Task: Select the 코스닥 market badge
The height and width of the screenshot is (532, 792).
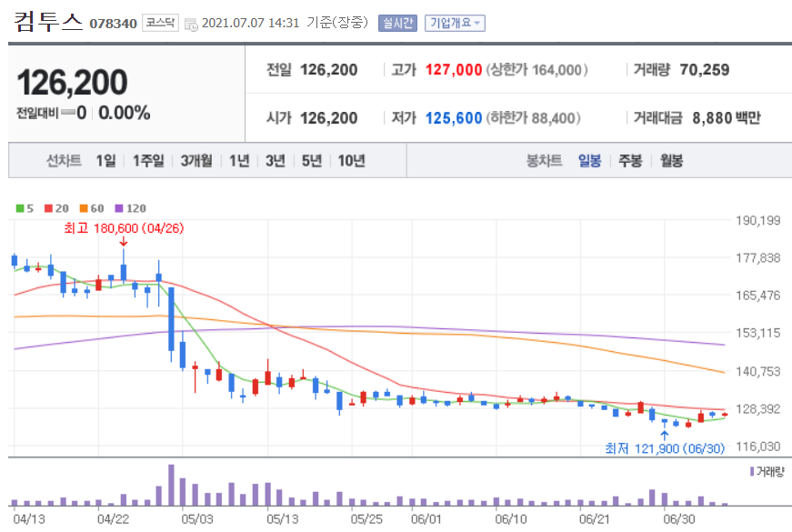Action: point(160,23)
